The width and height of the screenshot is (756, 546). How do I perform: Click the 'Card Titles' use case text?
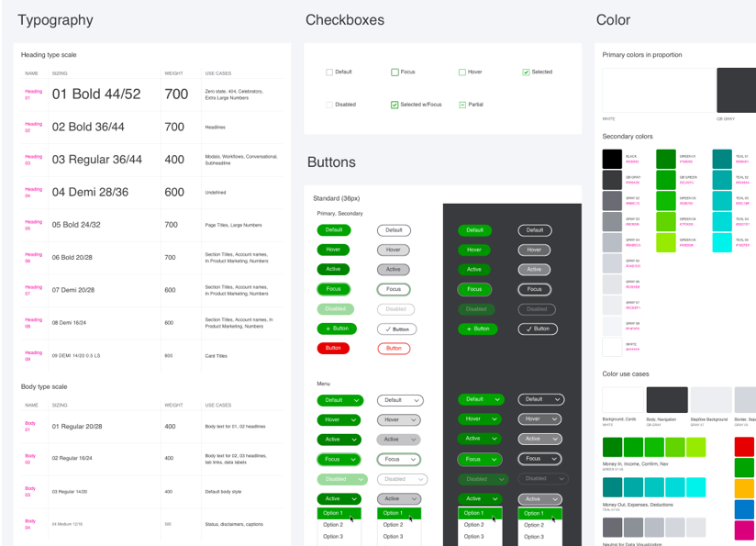point(216,356)
